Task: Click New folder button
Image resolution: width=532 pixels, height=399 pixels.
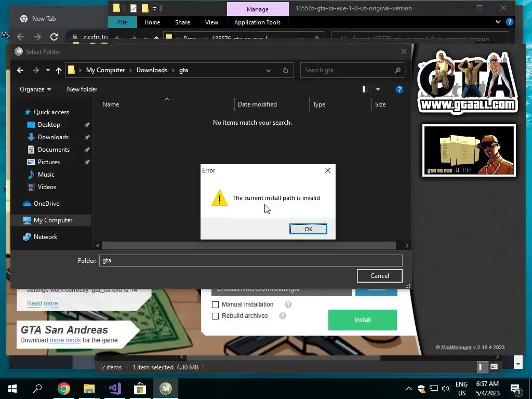Action: tap(82, 89)
